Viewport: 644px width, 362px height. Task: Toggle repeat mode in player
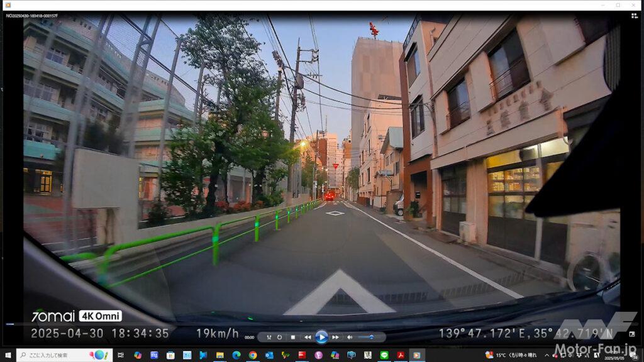[x=279, y=337]
